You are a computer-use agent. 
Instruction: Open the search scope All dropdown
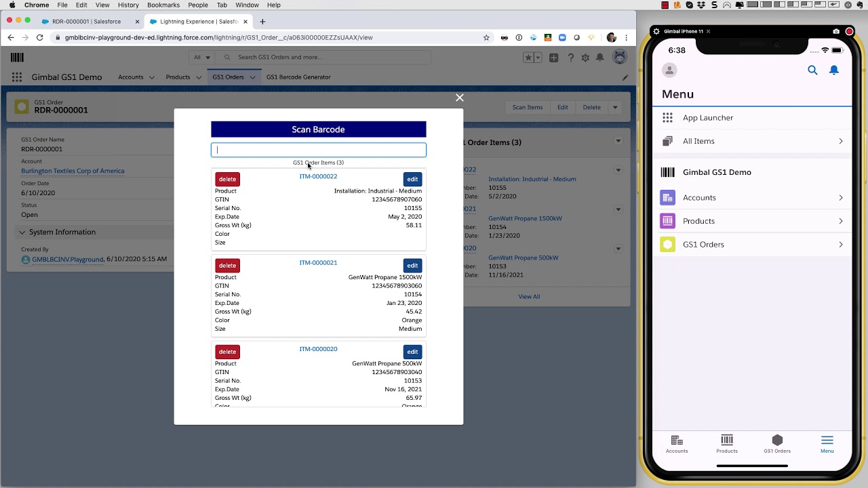pyautogui.click(x=201, y=58)
